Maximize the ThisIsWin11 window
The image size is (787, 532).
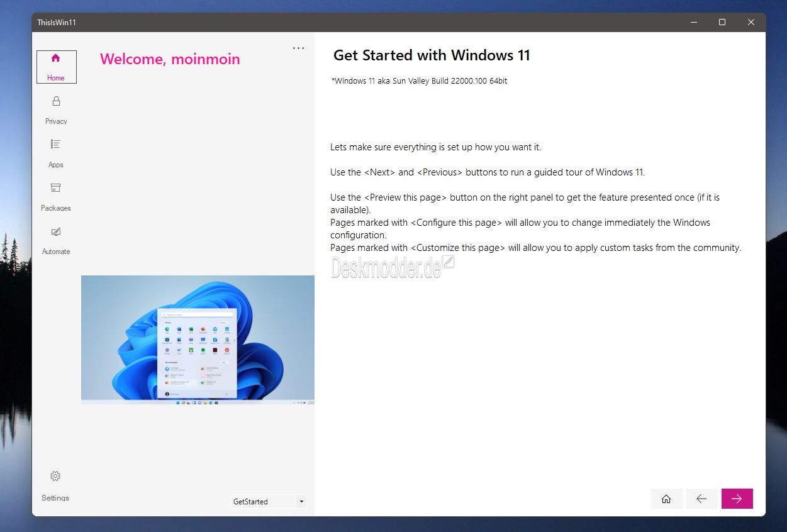(x=722, y=22)
